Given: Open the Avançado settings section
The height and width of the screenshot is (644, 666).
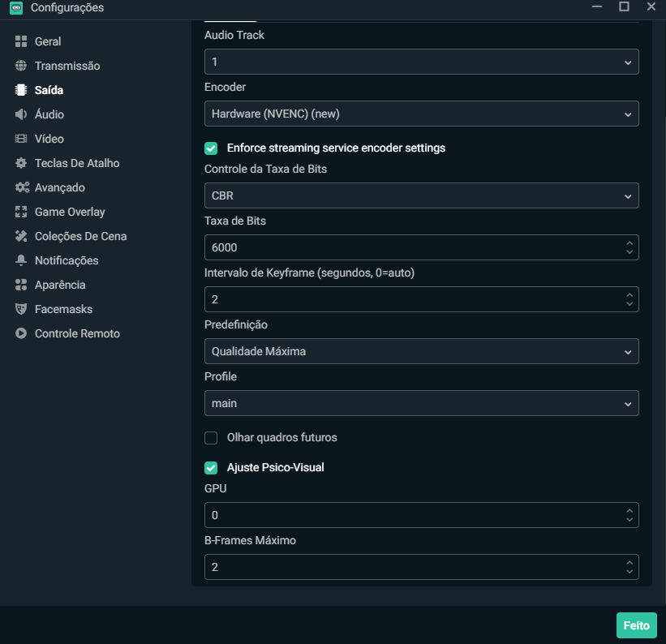Looking at the screenshot, I should (59, 187).
